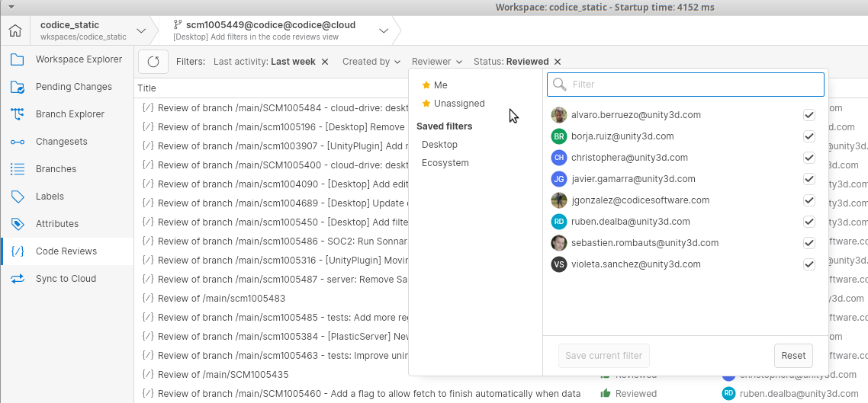
Task: Open Sync to Cloud view
Action: coord(67,279)
